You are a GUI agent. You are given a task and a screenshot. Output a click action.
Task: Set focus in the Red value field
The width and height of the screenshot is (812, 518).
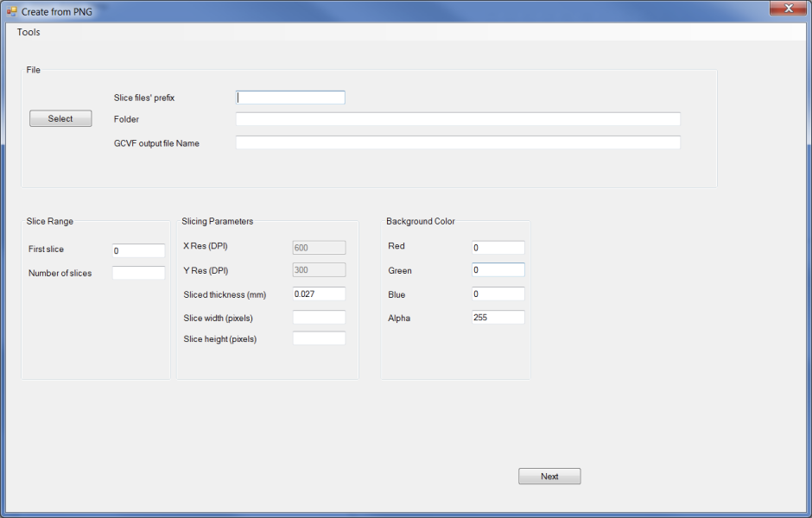click(x=498, y=248)
